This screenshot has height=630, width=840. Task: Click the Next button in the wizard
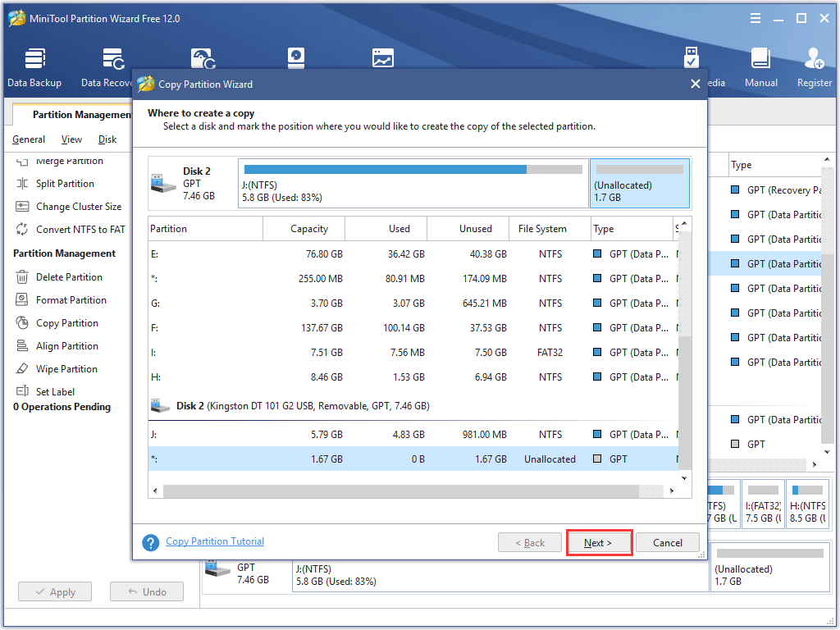tap(599, 542)
